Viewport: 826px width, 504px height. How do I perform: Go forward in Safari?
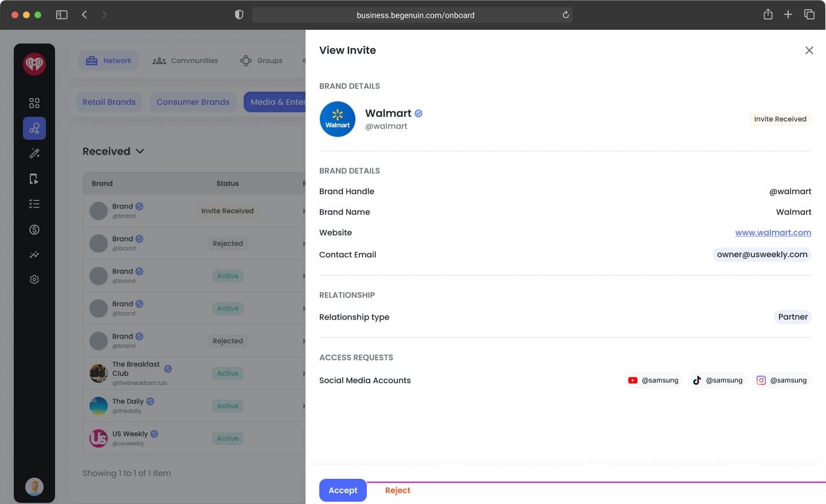[104, 15]
